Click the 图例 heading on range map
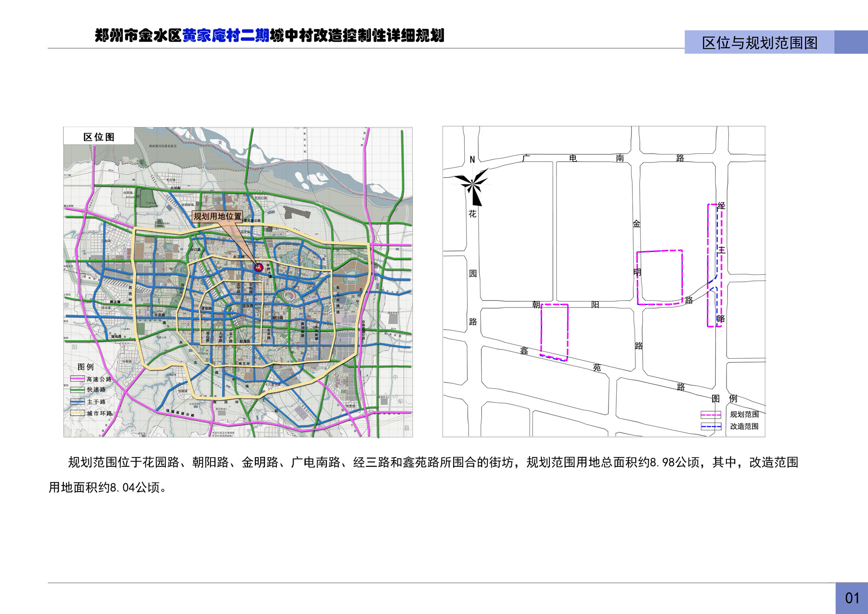Image resolution: width=868 pixels, height=614 pixels. 724,398
